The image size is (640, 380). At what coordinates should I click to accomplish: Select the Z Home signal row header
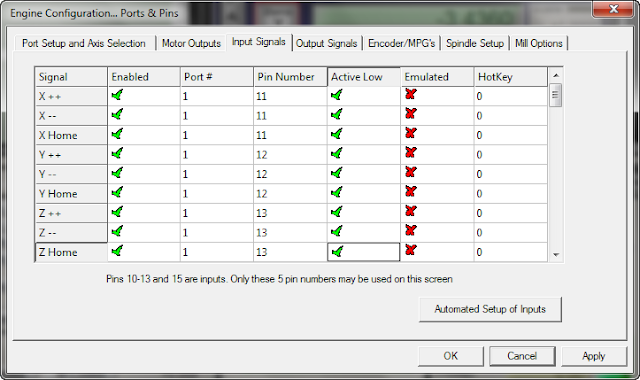tap(71, 252)
